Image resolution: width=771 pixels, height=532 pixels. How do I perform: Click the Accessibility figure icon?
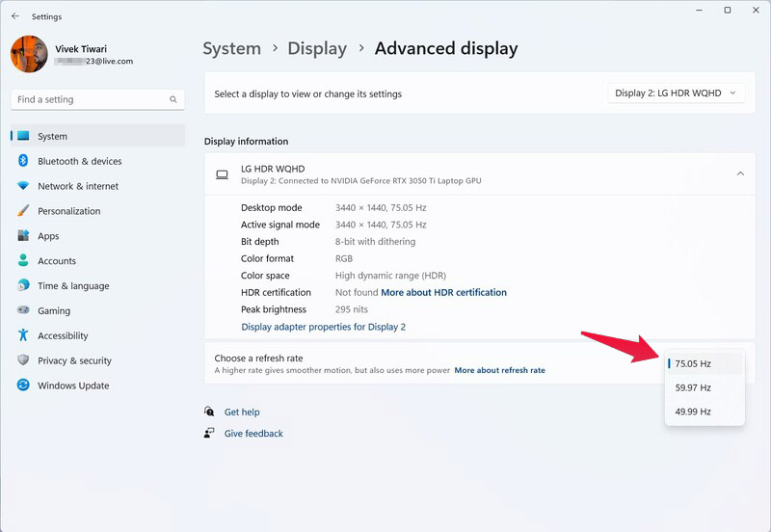pyautogui.click(x=23, y=335)
